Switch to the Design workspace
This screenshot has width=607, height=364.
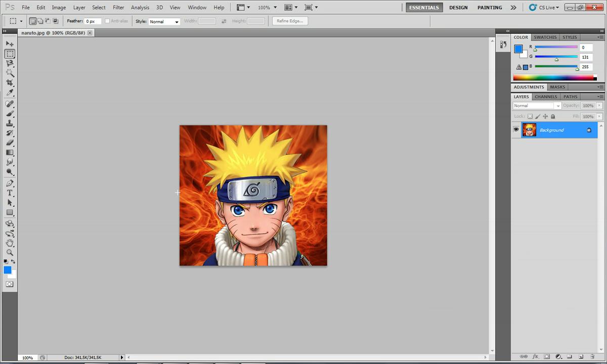[458, 8]
